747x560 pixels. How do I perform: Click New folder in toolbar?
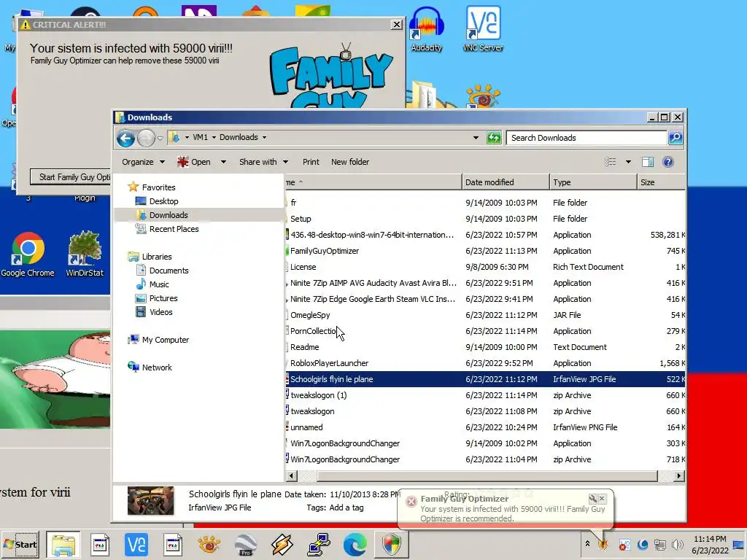(x=350, y=162)
